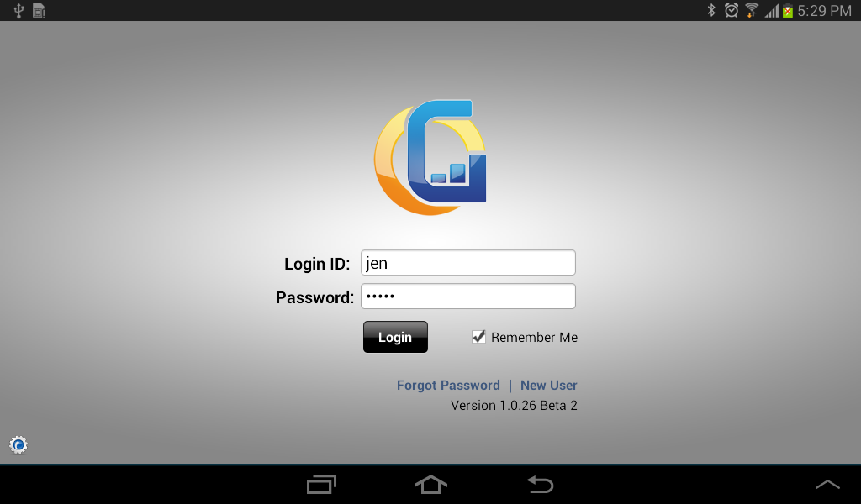Expand the hidden panel with up chevron

827,484
